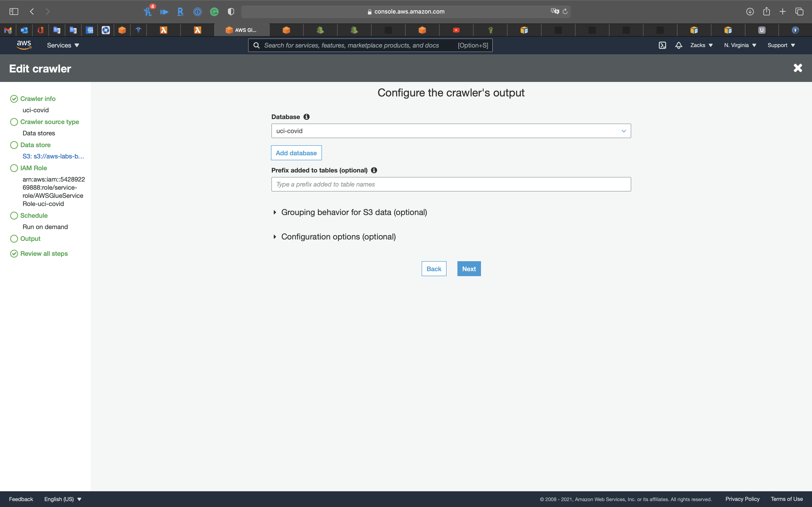This screenshot has height=507, width=812.
Task: Go to the Schedule step
Action: tap(34, 216)
